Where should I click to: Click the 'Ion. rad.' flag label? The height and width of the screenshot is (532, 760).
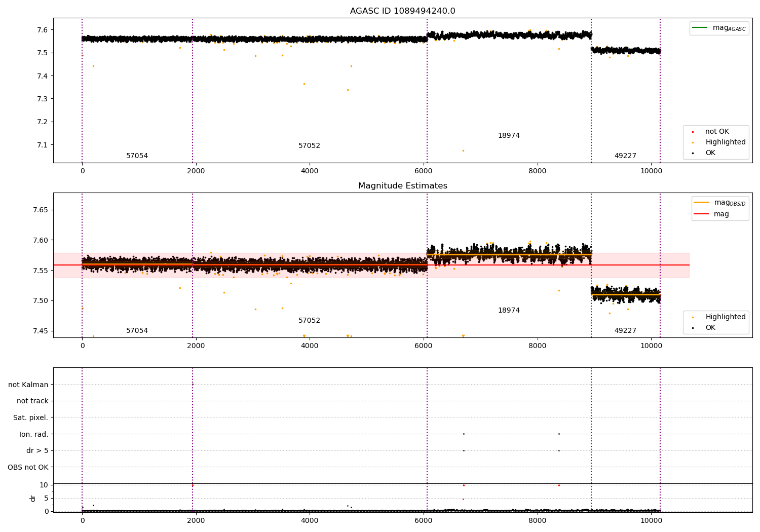(34, 435)
